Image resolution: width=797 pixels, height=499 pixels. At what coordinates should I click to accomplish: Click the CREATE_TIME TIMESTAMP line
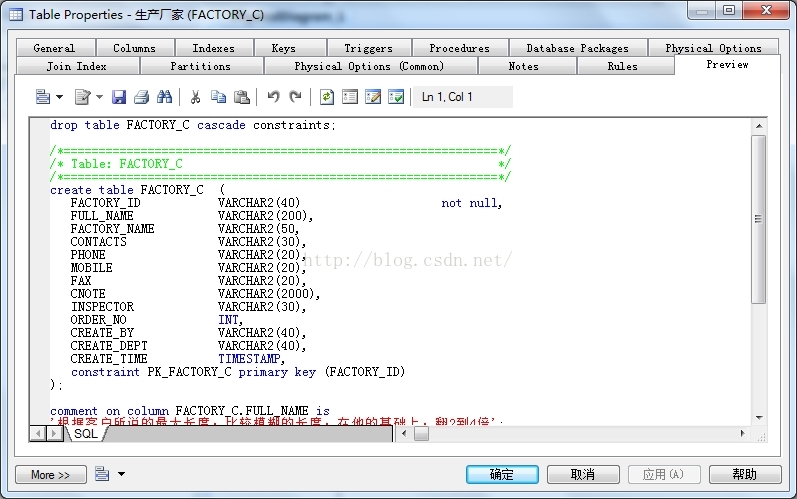[x=178, y=359]
